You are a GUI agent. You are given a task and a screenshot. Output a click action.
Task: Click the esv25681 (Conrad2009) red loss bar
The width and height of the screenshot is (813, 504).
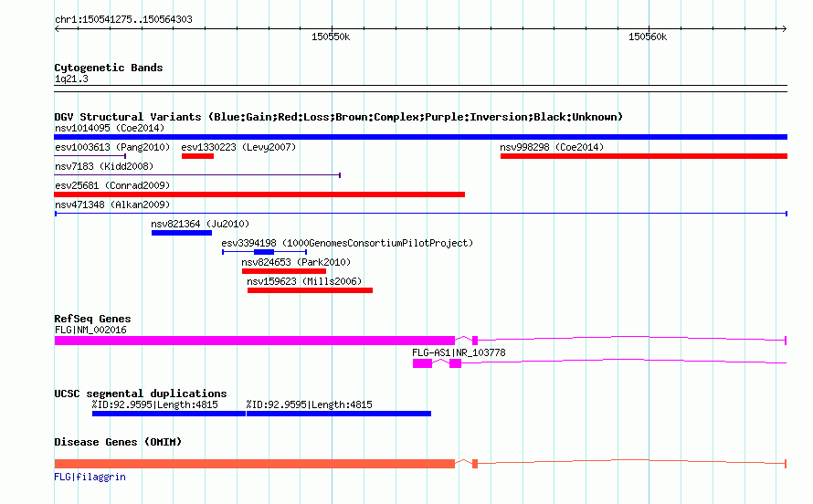(259, 194)
